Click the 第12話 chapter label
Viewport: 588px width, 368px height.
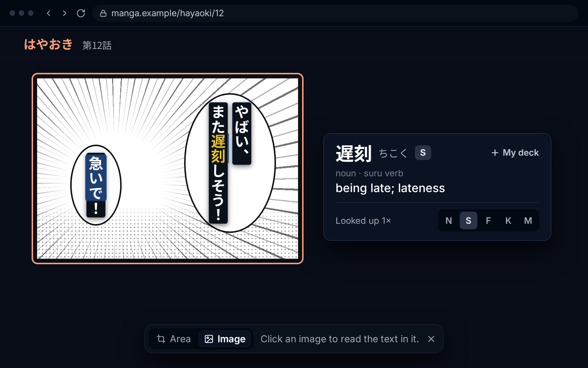click(x=97, y=45)
